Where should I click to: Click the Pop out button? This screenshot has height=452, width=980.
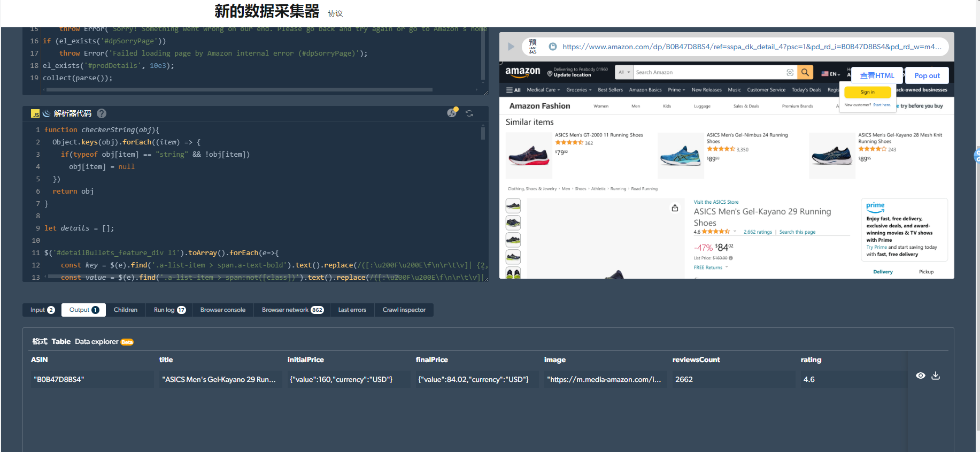tap(927, 75)
